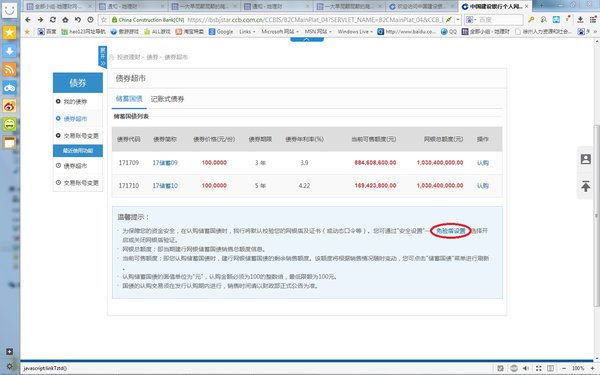Go forward to the next page
This screenshot has width=600, height=375.
coord(40,20)
